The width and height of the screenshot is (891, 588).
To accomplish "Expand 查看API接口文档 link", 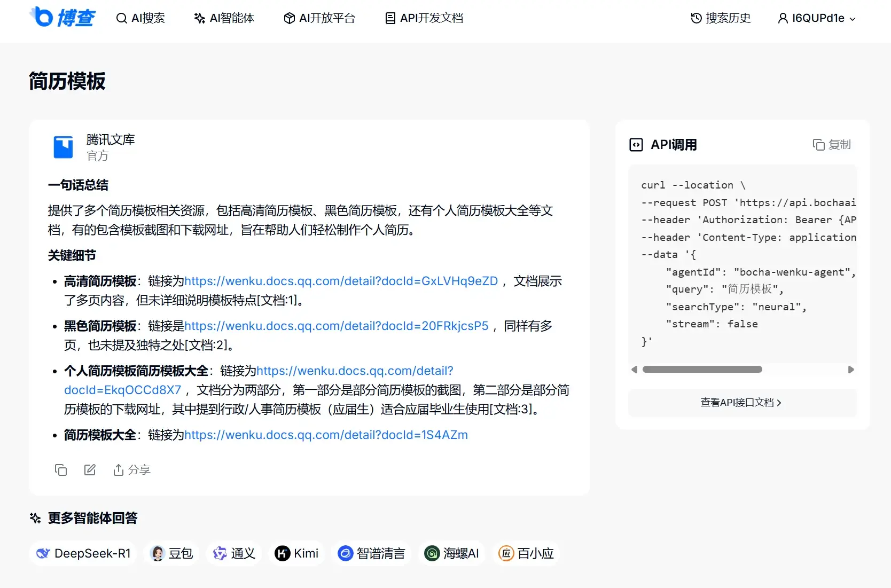I will (741, 403).
